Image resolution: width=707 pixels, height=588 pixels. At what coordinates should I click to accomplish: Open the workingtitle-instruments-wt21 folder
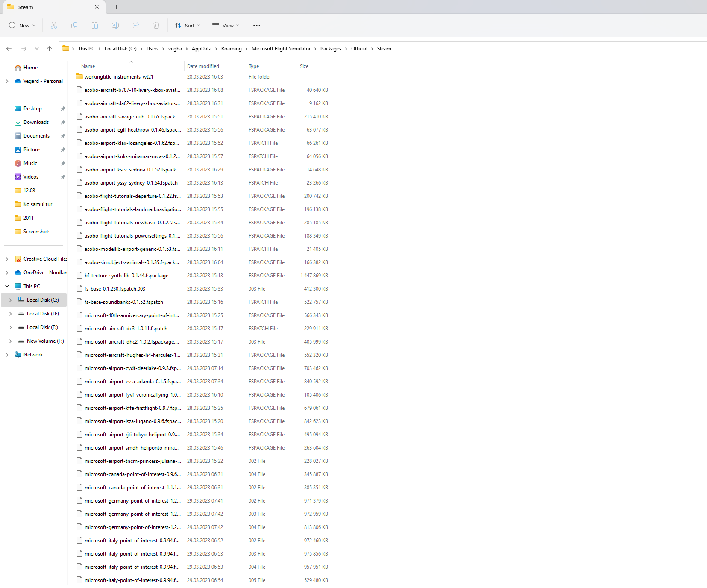pyautogui.click(x=119, y=77)
